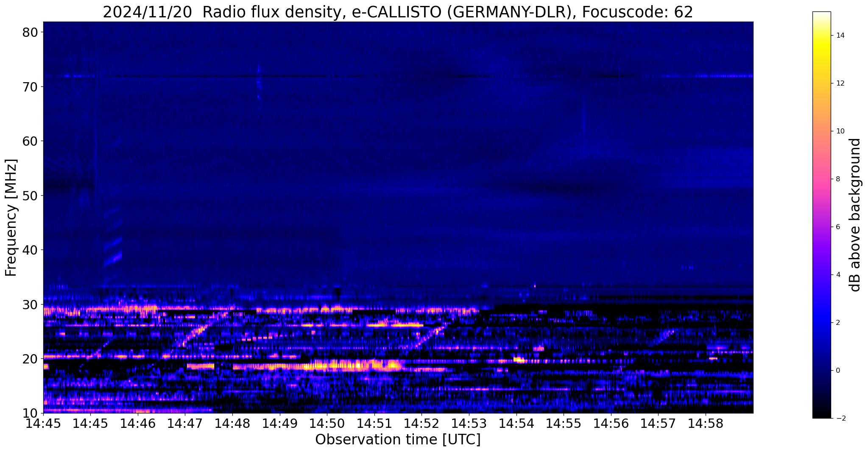
Task: Click the 14:56 time tick label
Action: pos(611,424)
